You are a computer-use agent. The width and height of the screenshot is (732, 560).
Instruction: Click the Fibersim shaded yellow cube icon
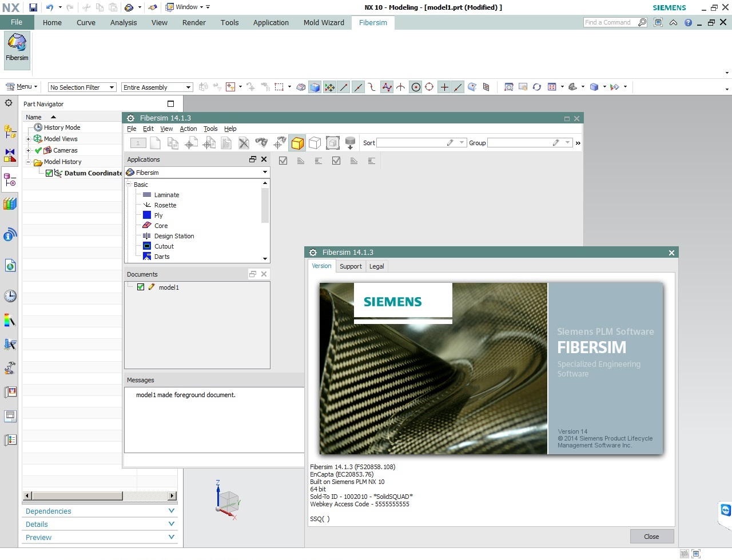[x=297, y=143]
